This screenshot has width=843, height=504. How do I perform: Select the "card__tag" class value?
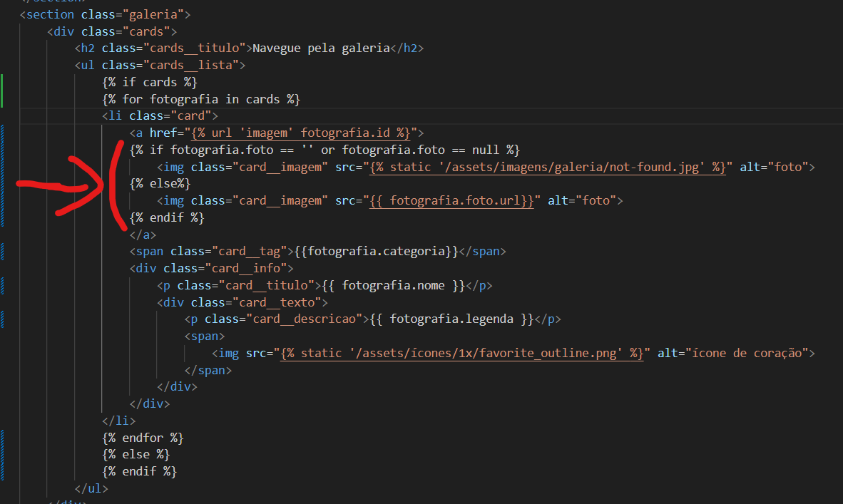[249, 252]
